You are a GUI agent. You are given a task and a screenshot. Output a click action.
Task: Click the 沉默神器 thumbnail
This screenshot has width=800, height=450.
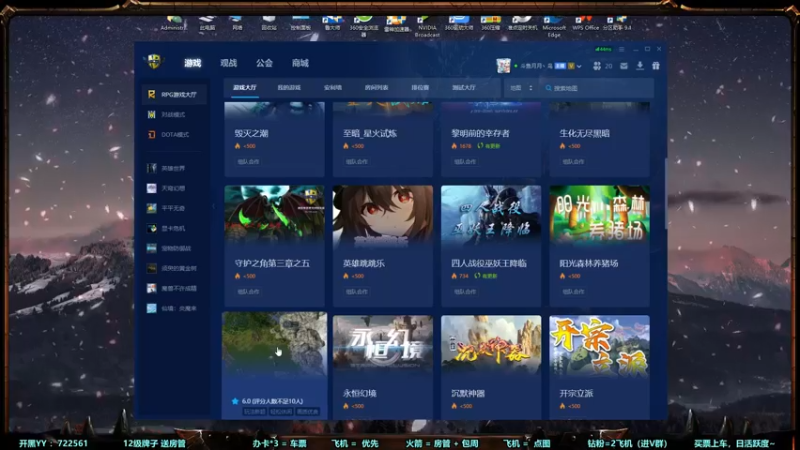click(491, 344)
